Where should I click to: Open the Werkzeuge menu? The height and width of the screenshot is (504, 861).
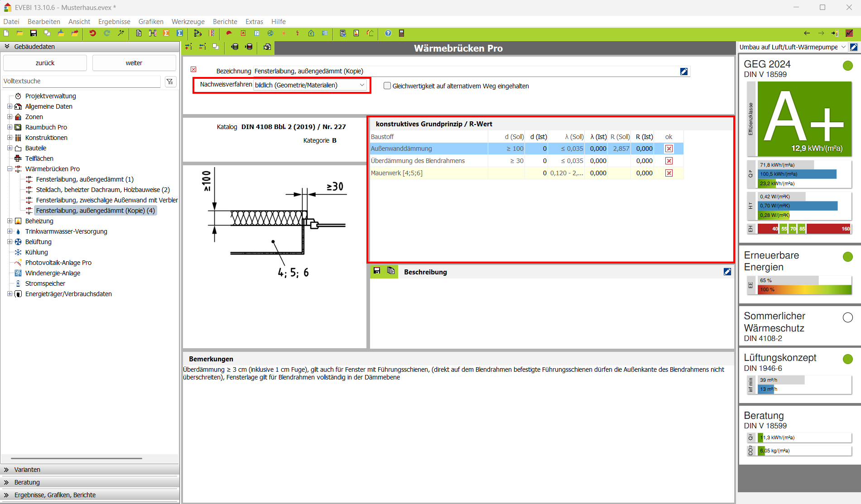(188, 22)
